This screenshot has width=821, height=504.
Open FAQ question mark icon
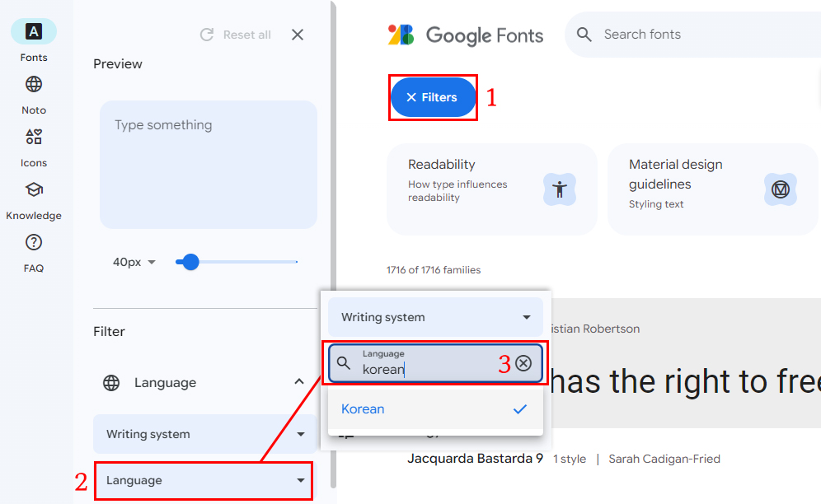(x=34, y=243)
